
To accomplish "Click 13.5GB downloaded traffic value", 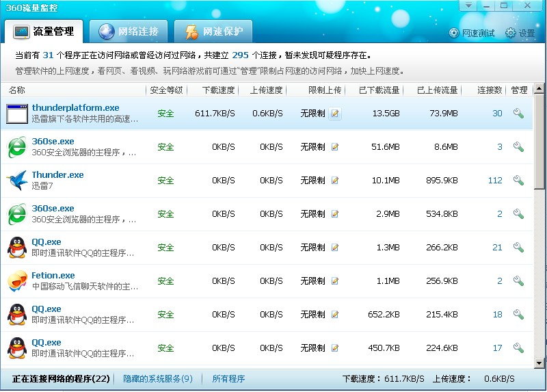I will 386,113.
